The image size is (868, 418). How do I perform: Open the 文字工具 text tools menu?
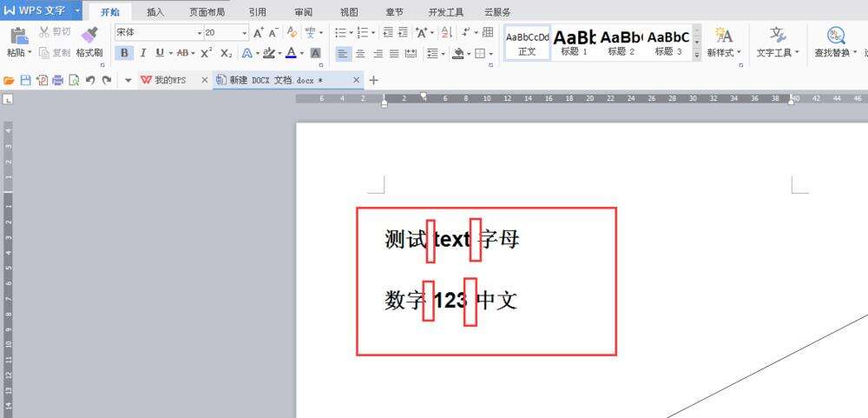tap(778, 43)
